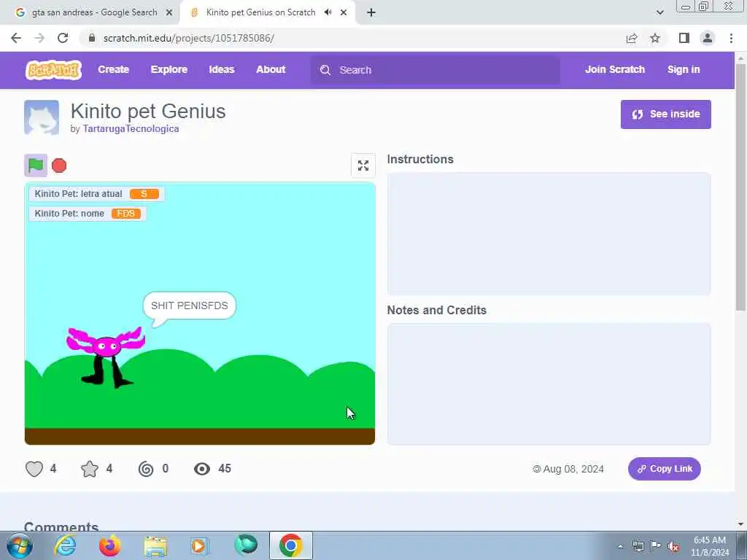Visit TartarugaTecnologica profile link
747x560 pixels.
point(131,128)
